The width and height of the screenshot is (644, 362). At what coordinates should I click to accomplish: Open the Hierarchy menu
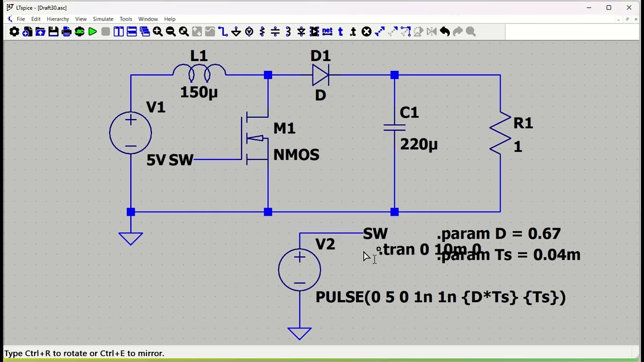[58, 19]
